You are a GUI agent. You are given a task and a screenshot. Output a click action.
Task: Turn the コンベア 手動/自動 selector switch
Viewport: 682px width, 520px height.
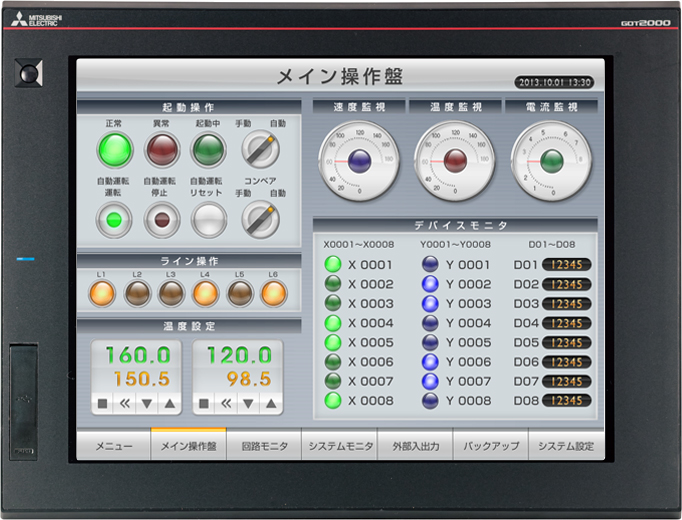[x=260, y=217]
